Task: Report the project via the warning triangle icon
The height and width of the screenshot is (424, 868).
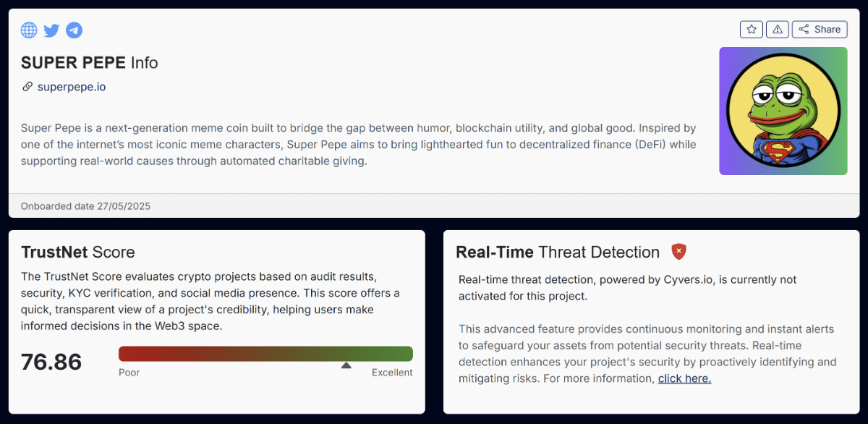Action: (x=777, y=29)
